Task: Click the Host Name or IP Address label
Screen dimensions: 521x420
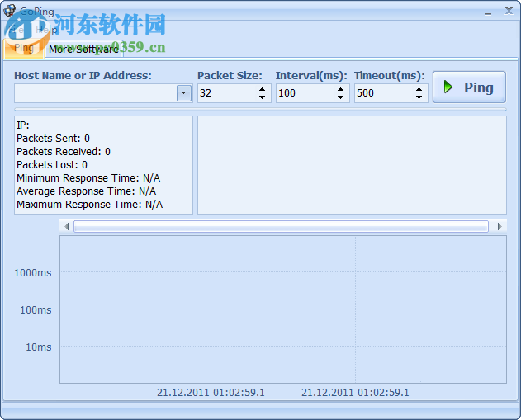Action: pos(83,76)
